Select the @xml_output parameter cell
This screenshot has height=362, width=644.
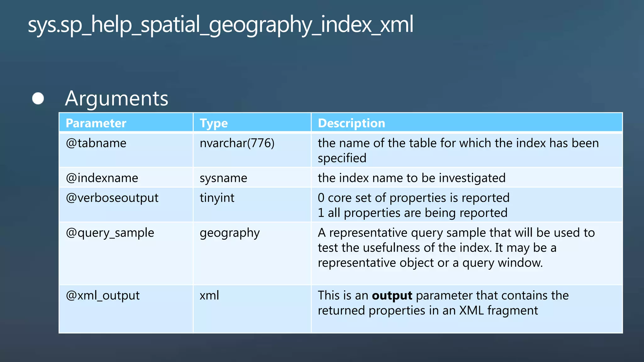point(103,296)
